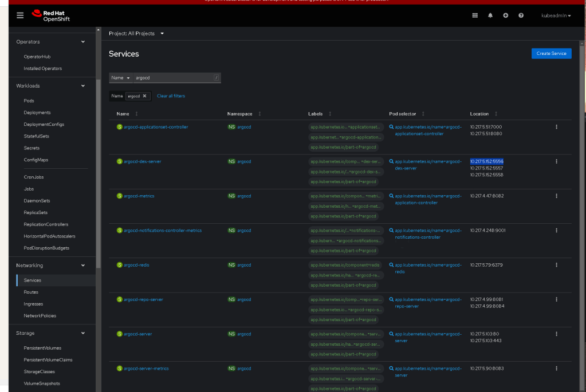
Task: Open argocd-notifications-controller-metrics service link
Action: pos(163,231)
